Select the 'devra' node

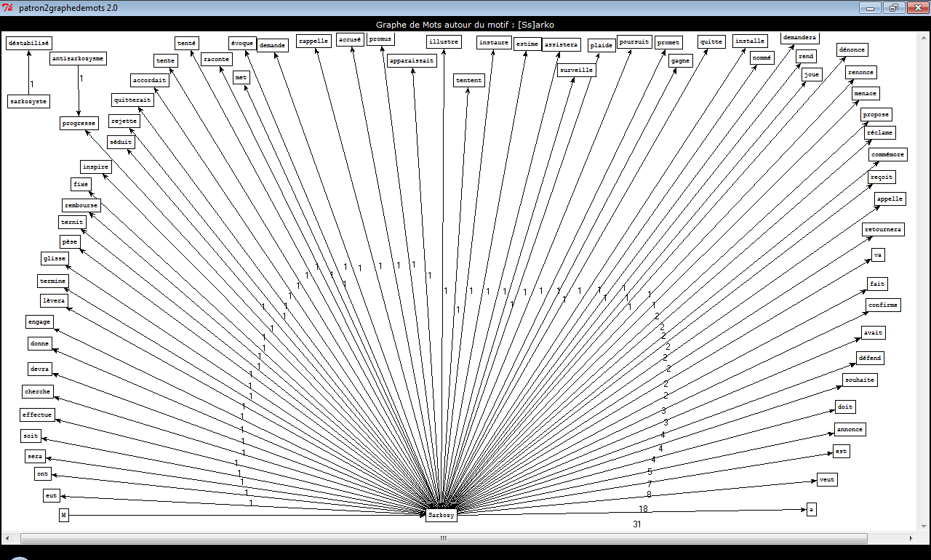coord(40,369)
